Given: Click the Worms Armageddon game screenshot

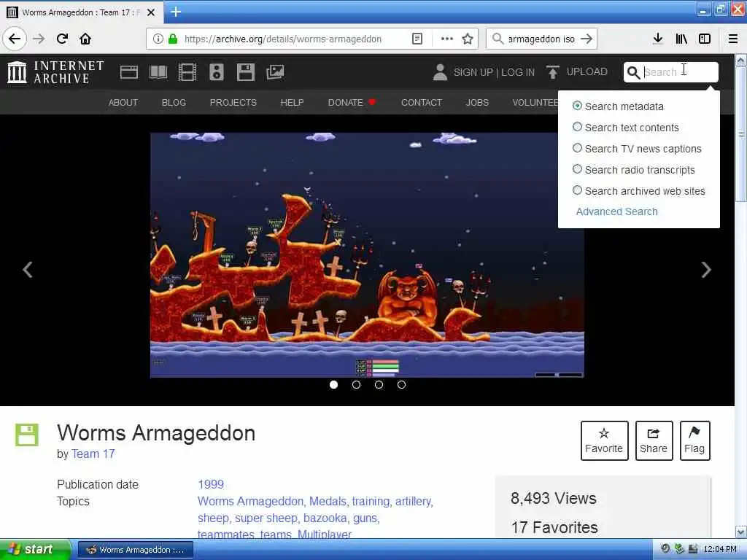Looking at the screenshot, I should 367,254.
